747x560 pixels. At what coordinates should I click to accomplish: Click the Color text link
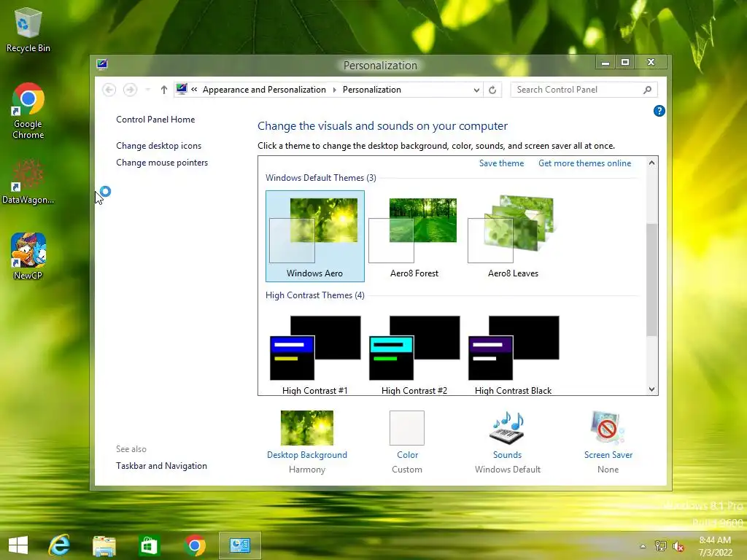(x=407, y=455)
